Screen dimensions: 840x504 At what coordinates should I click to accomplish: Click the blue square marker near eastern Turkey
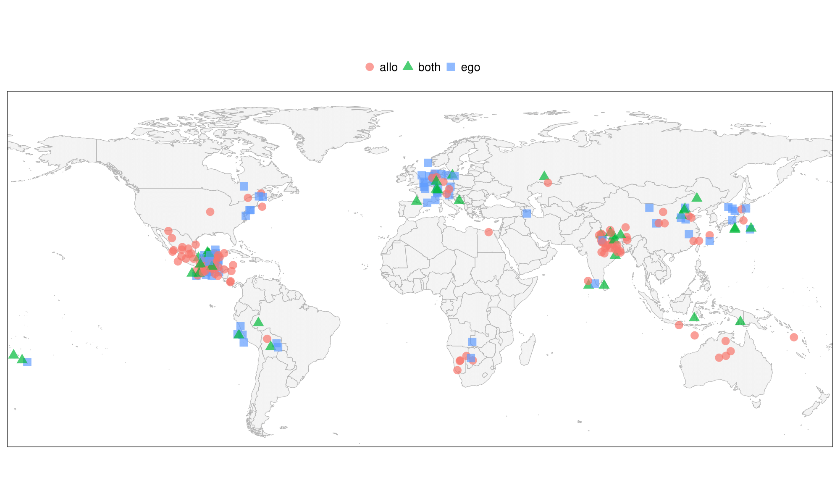click(527, 214)
